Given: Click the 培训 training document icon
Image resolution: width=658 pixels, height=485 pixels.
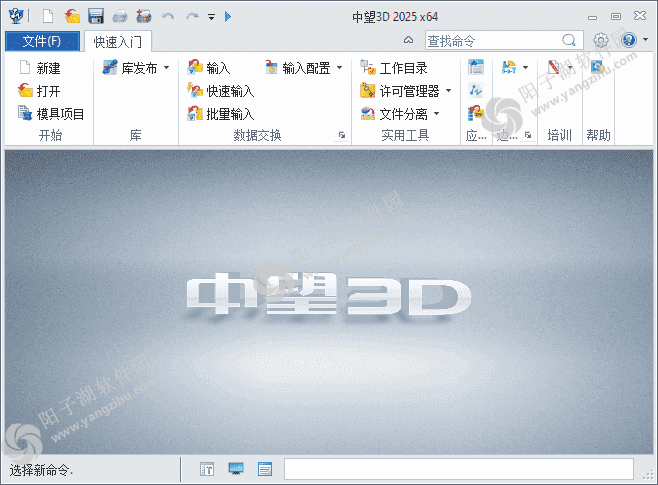Looking at the screenshot, I should (554, 67).
